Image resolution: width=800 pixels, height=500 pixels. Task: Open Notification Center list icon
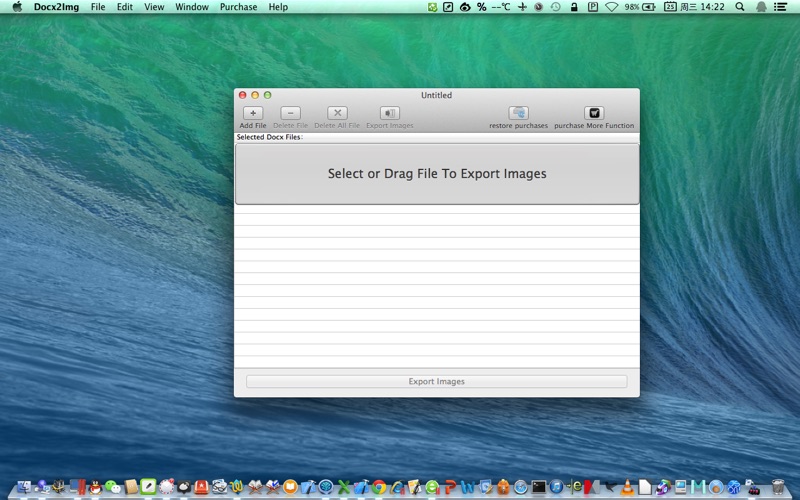coord(780,7)
